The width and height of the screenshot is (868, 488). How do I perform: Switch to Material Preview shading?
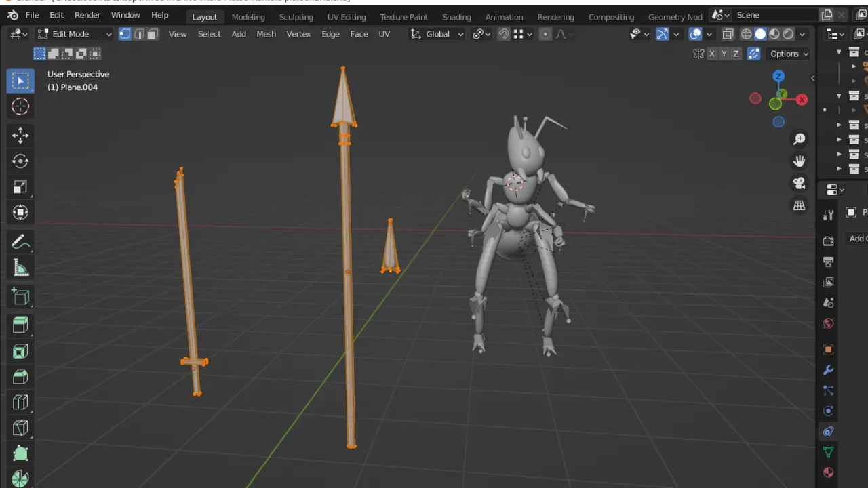click(774, 34)
